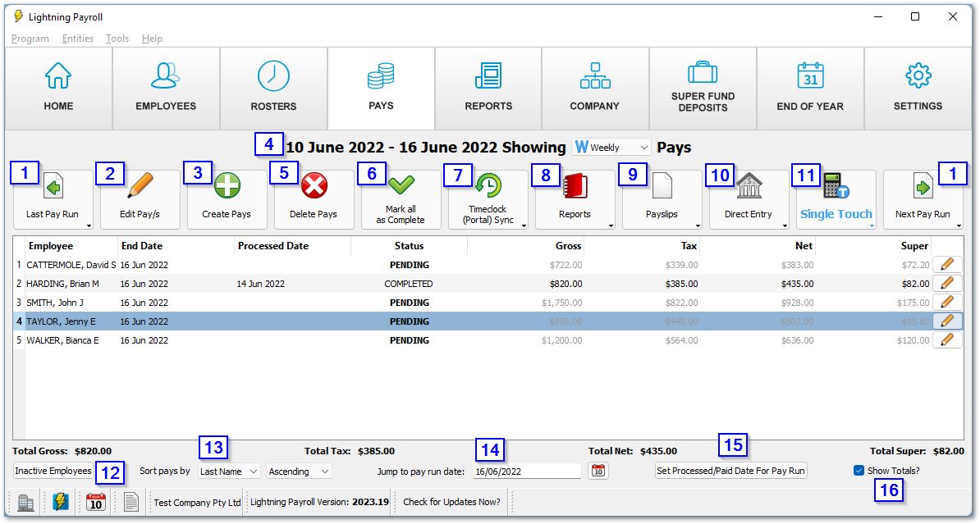This screenshot has height=524, width=980.
Task: Open the Program menu
Action: coord(30,39)
